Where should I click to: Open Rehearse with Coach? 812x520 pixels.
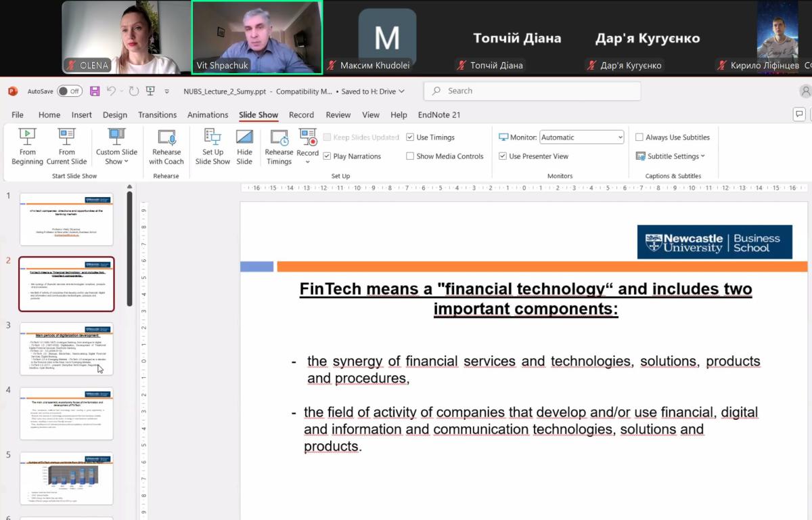point(166,146)
